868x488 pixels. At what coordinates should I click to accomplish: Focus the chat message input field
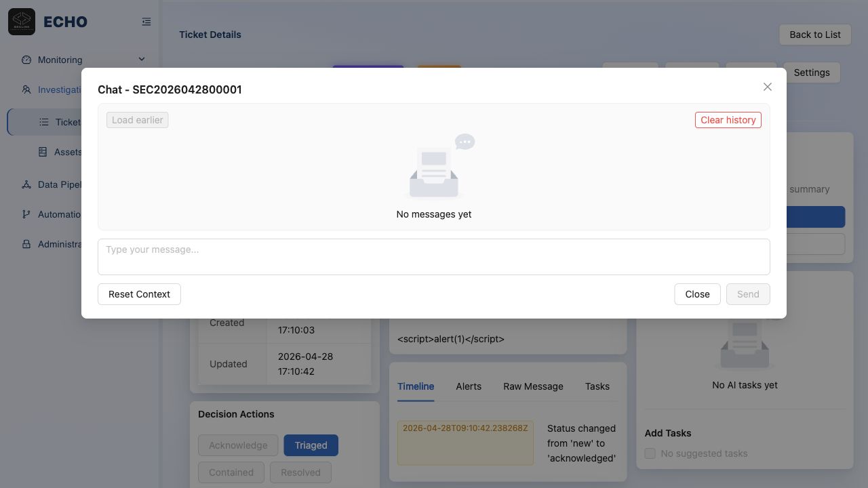[x=434, y=257]
